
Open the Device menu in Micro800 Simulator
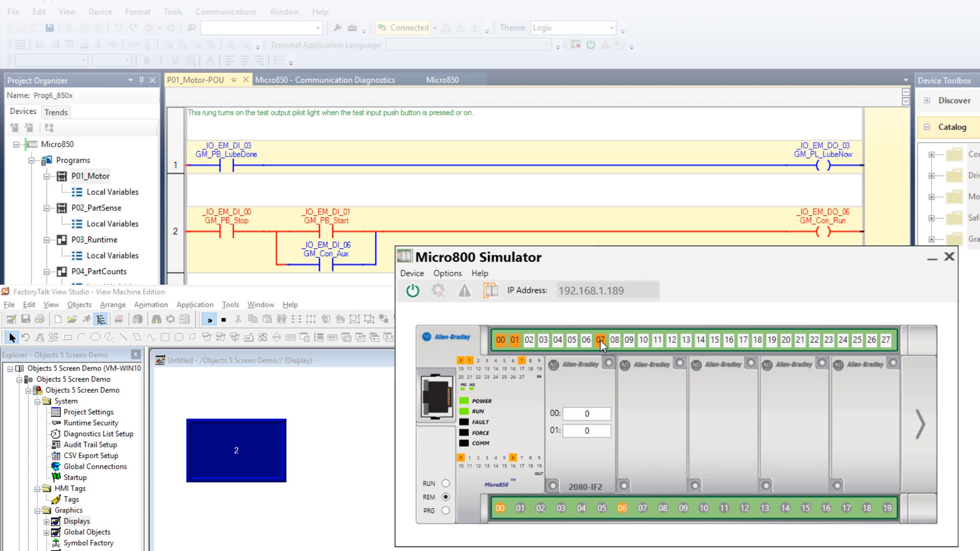[412, 273]
